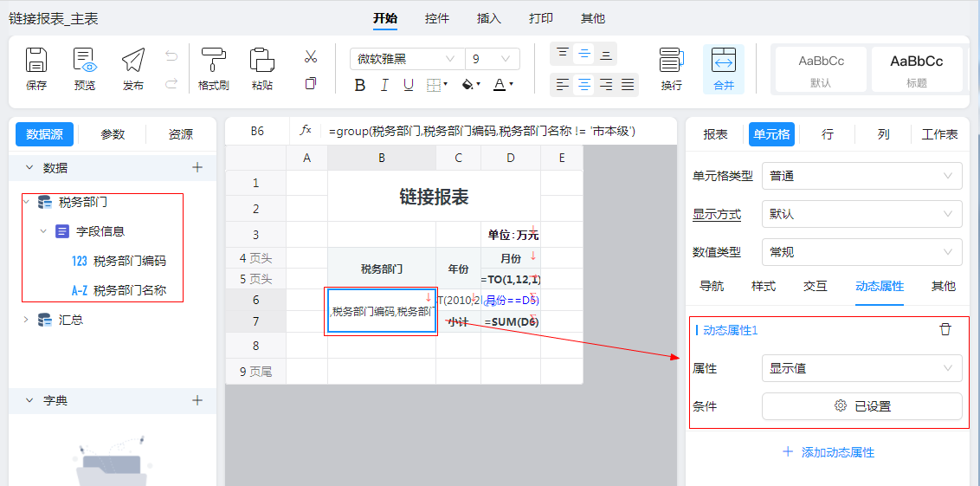
Task: Click 添加动态属性 link
Action: [828, 452]
